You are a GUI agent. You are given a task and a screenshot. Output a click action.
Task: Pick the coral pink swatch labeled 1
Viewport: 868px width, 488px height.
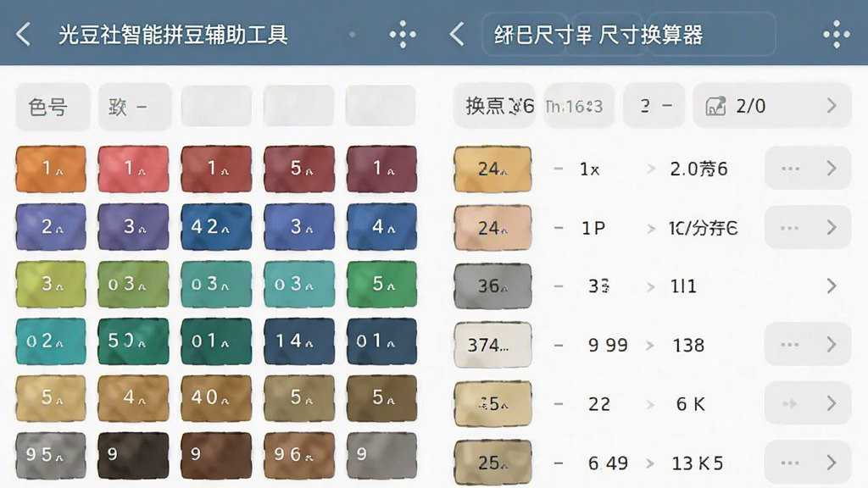point(133,169)
